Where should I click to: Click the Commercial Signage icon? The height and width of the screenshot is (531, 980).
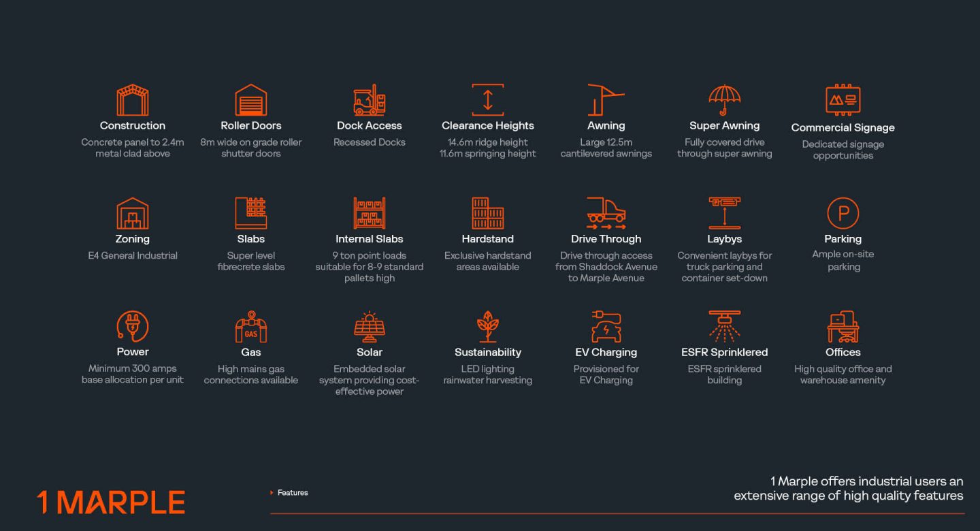[x=843, y=101]
